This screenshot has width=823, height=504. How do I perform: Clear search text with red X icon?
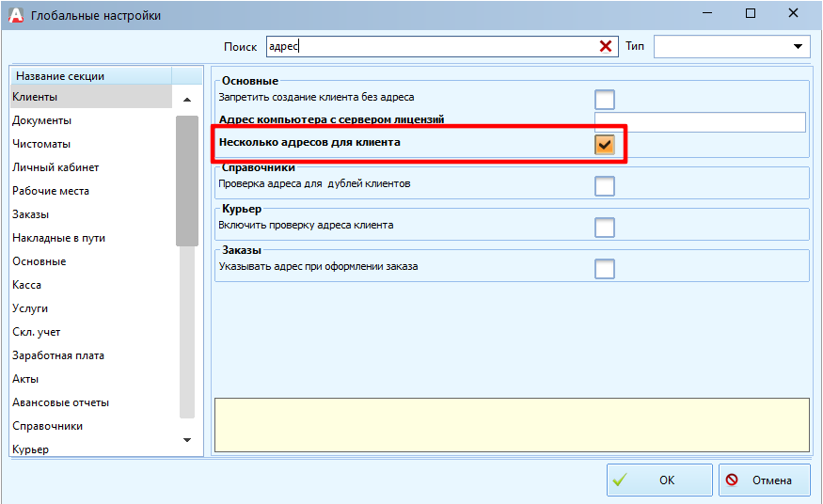pyautogui.click(x=606, y=47)
